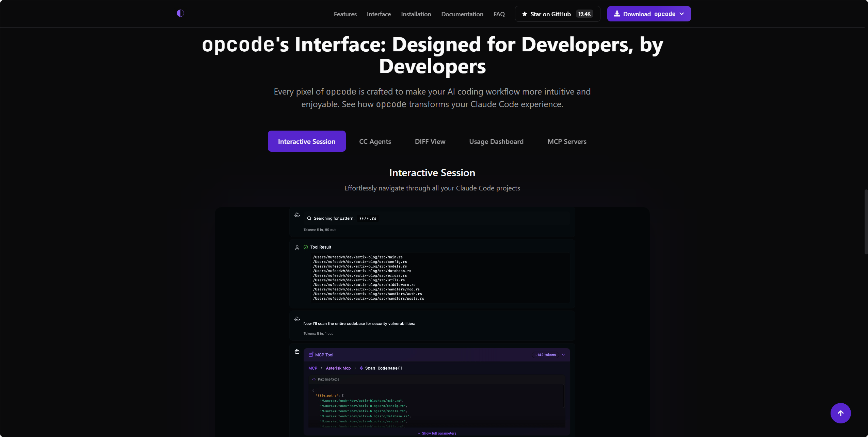This screenshot has width=868, height=437.
Task: Click the Parameters header label
Action: [x=328, y=379]
